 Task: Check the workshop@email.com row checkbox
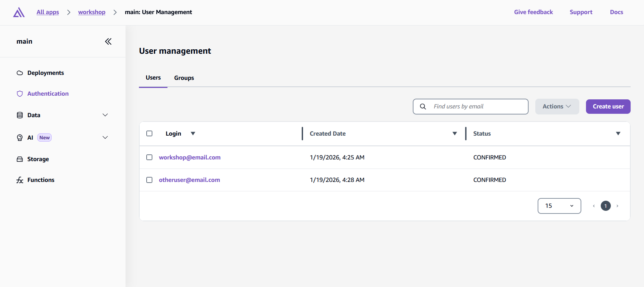pyautogui.click(x=149, y=157)
